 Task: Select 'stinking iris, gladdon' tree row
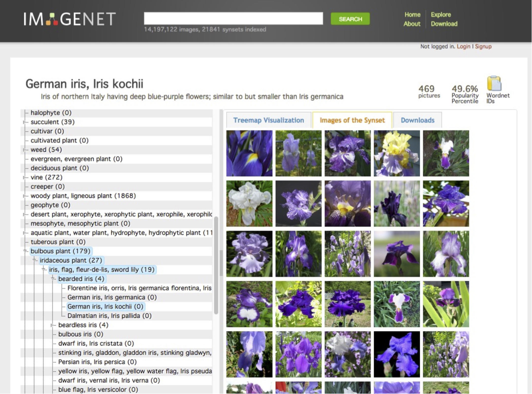pyautogui.click(x=135, y=353)
